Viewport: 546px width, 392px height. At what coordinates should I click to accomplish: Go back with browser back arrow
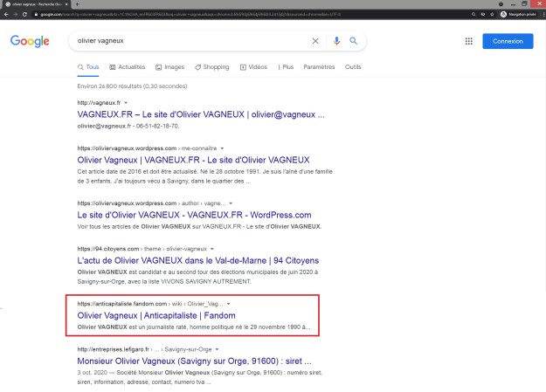tap(5, 15)
